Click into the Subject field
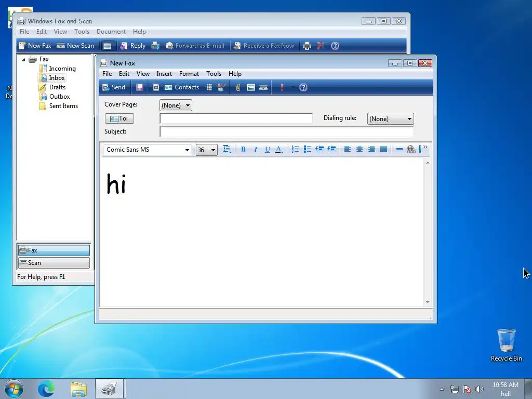 tap(286, 131)
